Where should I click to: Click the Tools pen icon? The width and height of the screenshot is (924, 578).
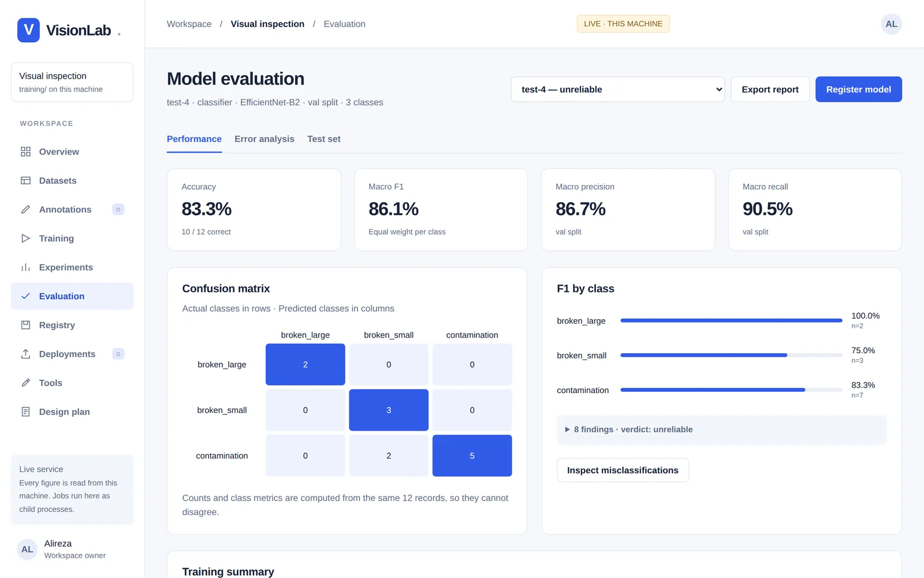coord(25,383)
